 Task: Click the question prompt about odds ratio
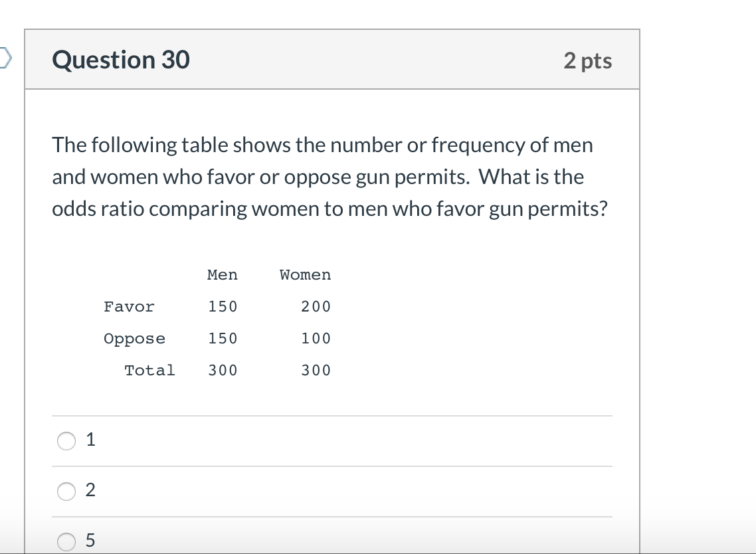(330, 177)
